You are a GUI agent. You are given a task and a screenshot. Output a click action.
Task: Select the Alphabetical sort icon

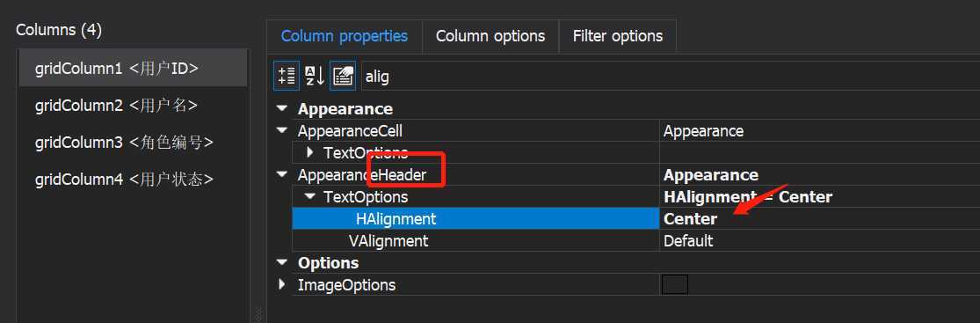(x=315, y=76)
